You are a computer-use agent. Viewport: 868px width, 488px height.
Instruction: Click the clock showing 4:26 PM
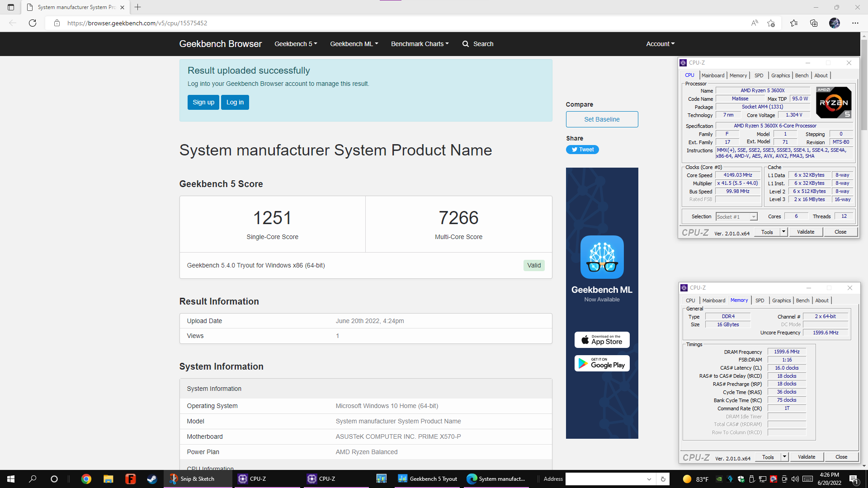pos(829,475)
